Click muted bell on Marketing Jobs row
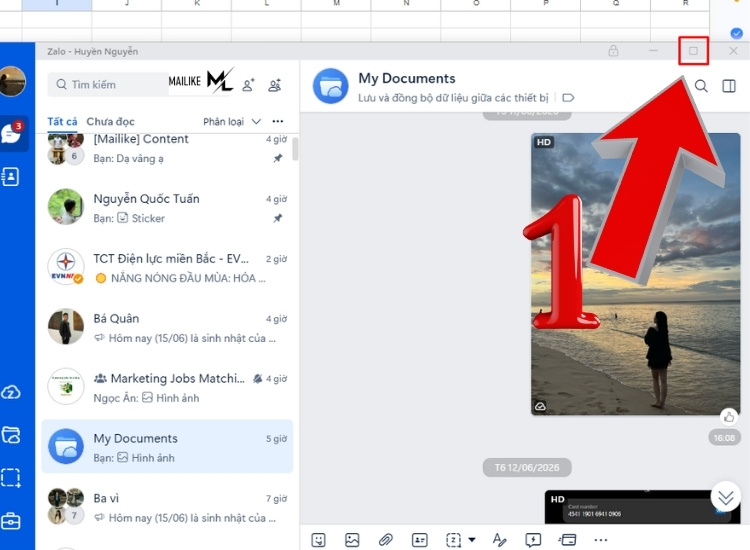The width and height of the screenshot is (750, 550). (257, 379)
